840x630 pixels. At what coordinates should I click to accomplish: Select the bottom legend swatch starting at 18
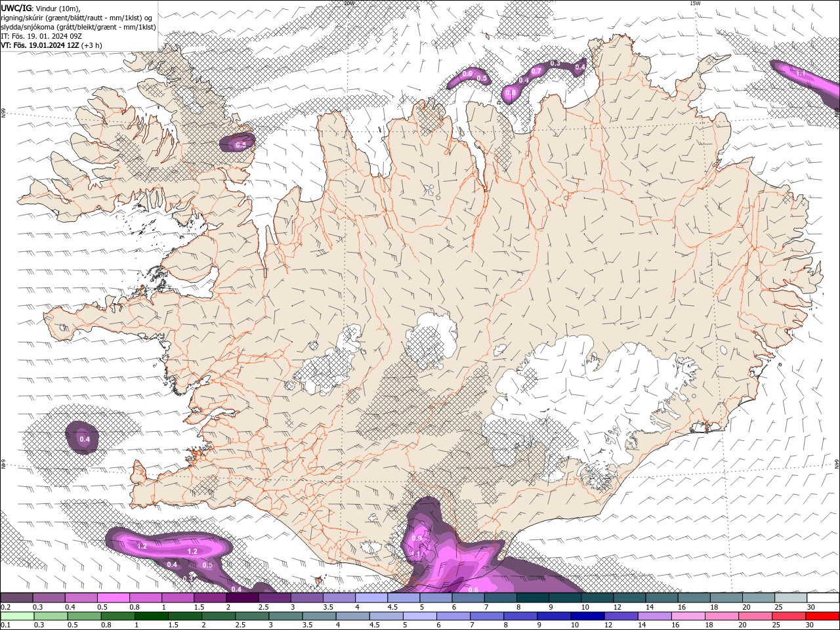(721, 616)
